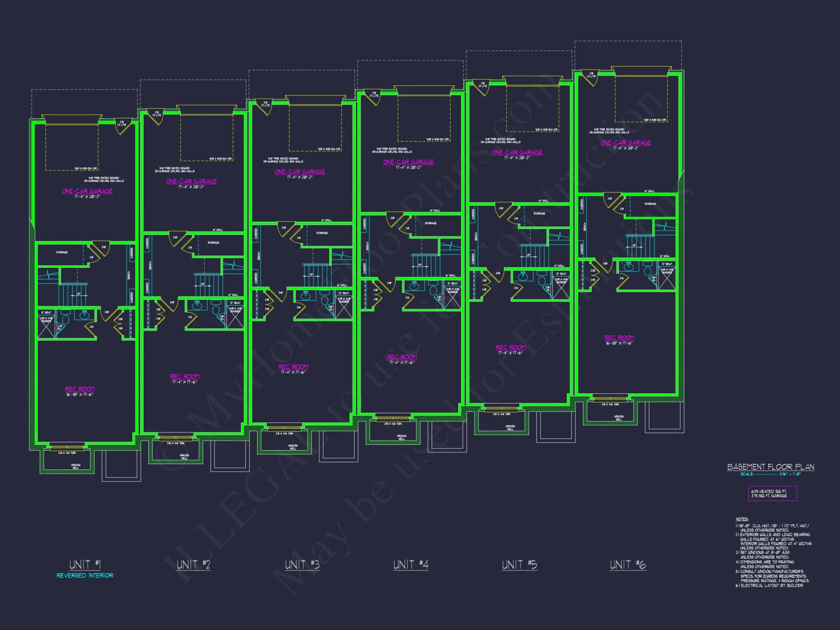The height and width of the screenshot is (630, 840).
Task: Click Unit 5 staircase UP symbol
Action: (x=529, y=256)
